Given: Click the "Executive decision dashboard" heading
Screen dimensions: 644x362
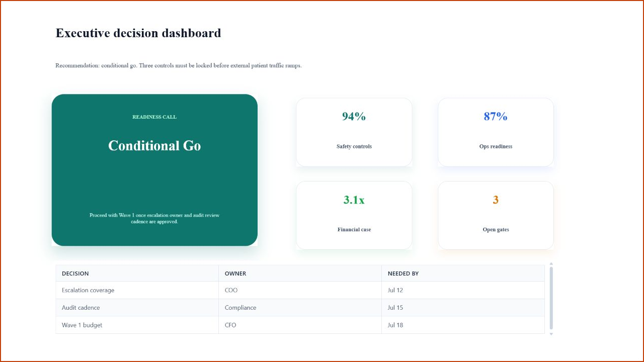Looking at the screenshot, I should click(x=138, y=33).
